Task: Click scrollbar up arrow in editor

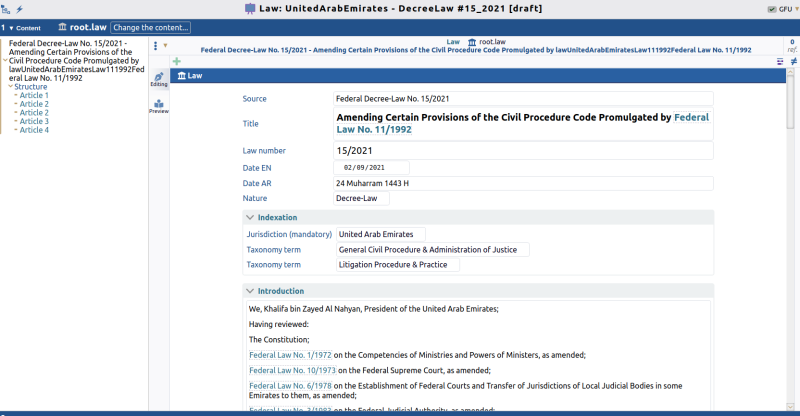Action: pos(790,72)
